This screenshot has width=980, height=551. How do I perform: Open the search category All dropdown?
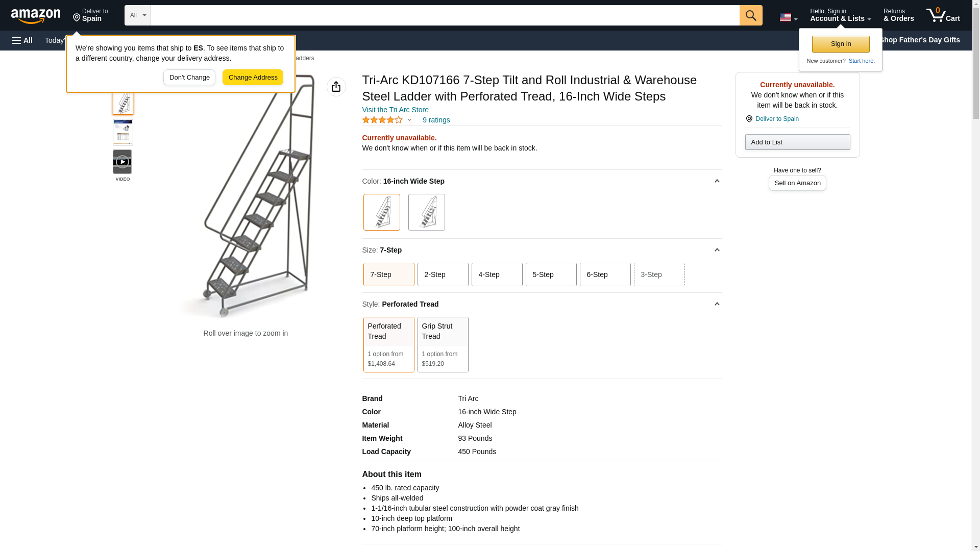[x=138, y=15]
